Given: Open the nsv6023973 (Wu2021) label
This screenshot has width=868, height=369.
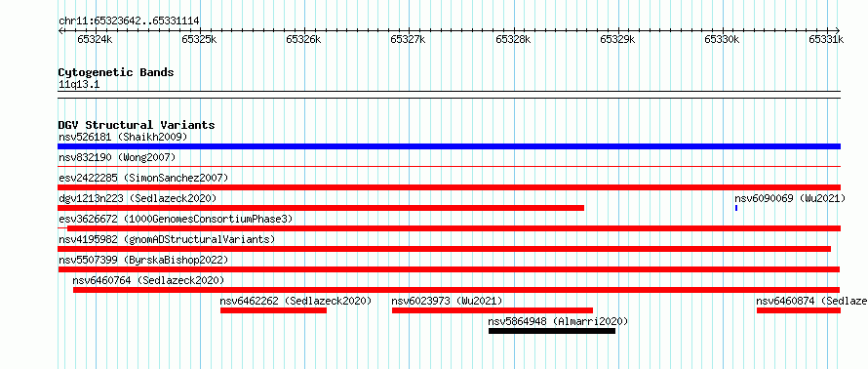Looking at the screenshot, I should [x=447, y=301].
